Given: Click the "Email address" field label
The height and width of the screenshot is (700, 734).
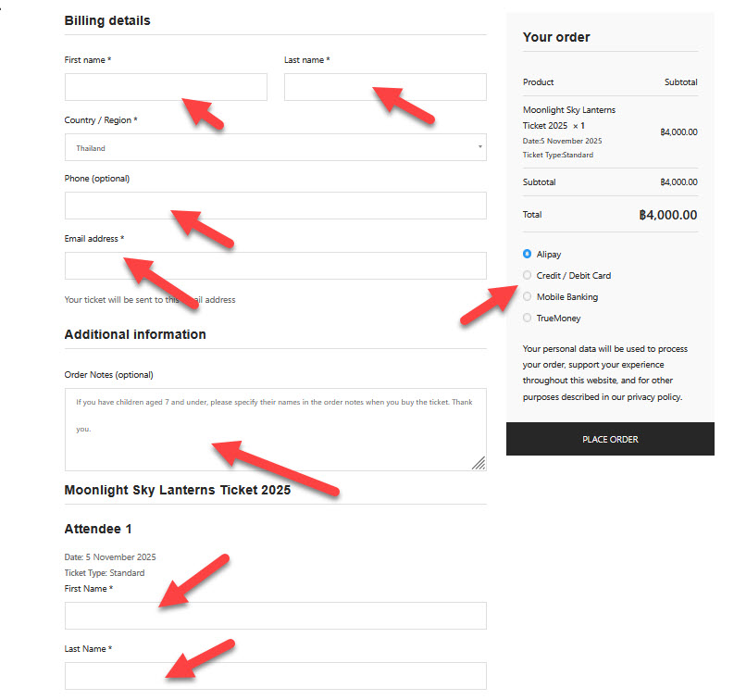Looking at the screenshot, I should 91,239.
